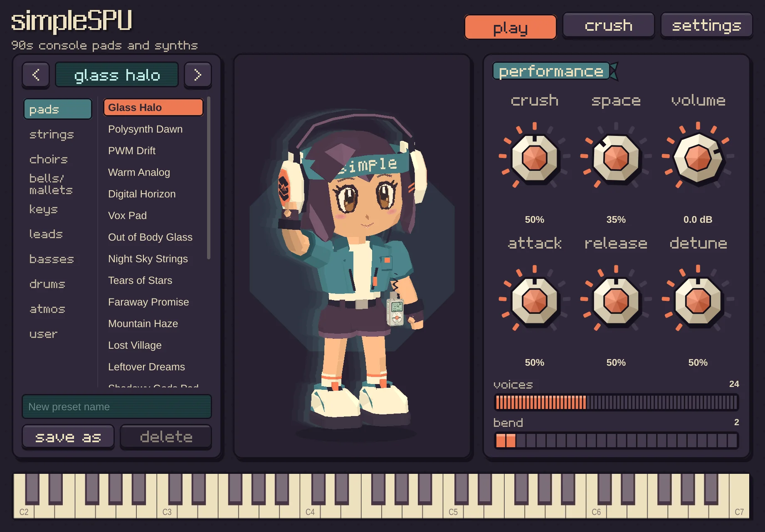Choose the Out of Body Glass preset
The width and height of the screenshot is (765, 532).
(x=153, y=237)
